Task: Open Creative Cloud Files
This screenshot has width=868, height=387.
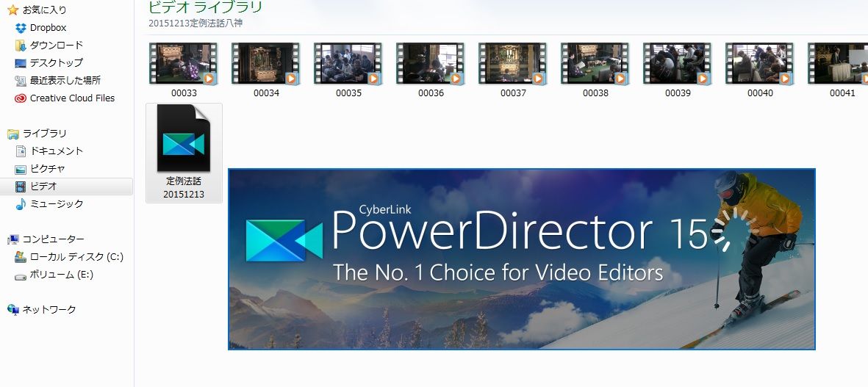Action: pyautogui.click(x=72, y=98)
